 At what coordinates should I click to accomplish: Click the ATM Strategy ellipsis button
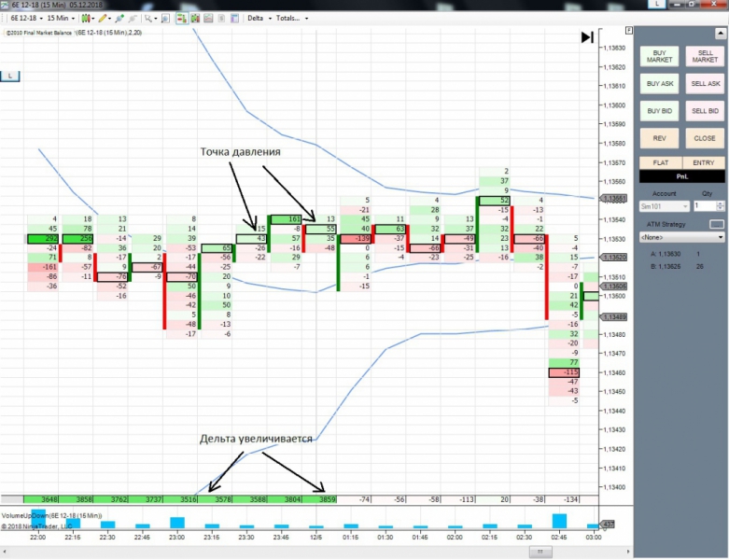[717, 224]
